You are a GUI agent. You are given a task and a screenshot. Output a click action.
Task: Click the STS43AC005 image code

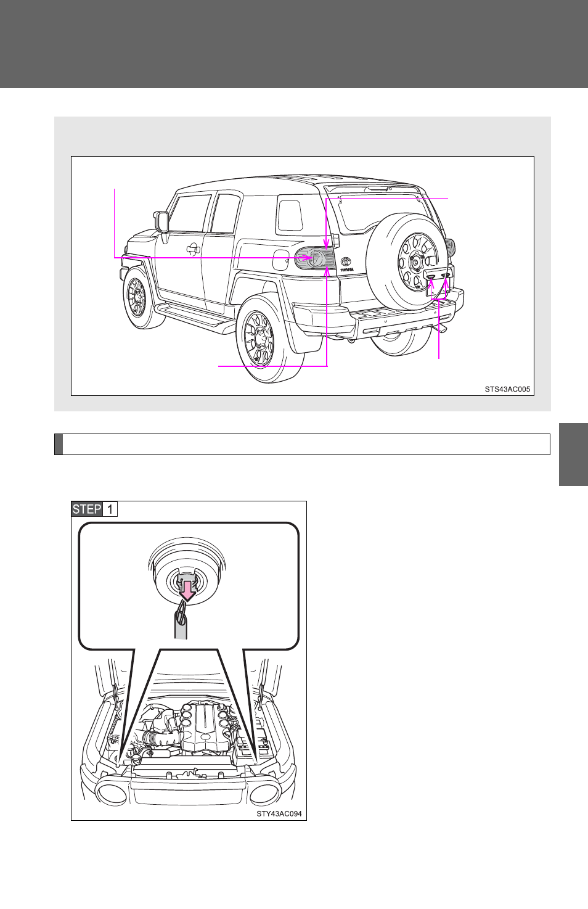tap(507, 389)
